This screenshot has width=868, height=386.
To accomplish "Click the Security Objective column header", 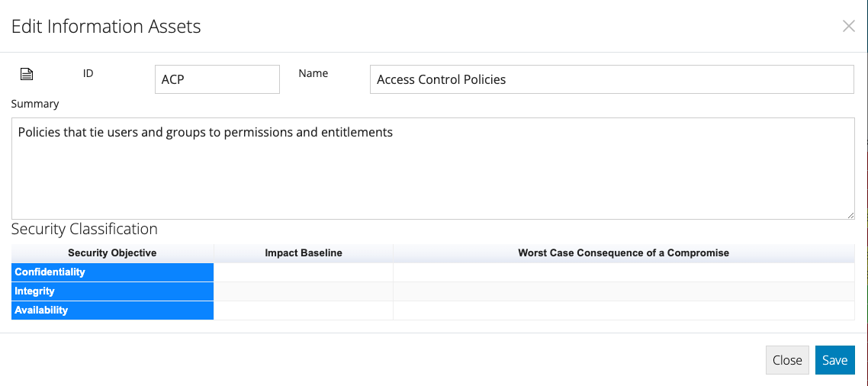I will click(112, 253).
